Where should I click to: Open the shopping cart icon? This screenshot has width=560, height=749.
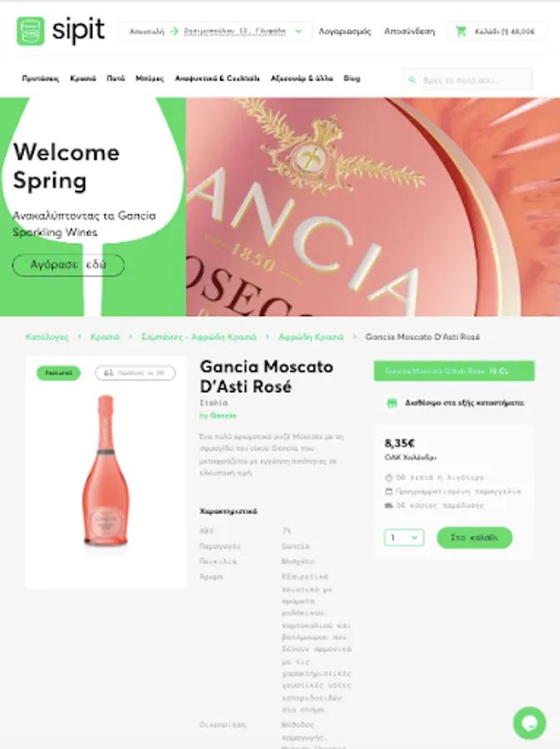coord(461,32)
